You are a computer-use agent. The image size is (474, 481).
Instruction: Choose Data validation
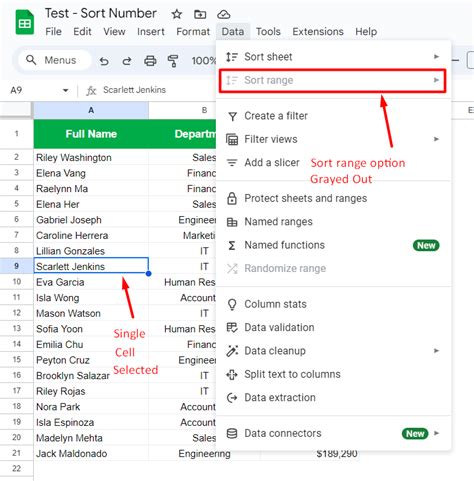click(334, 327)
